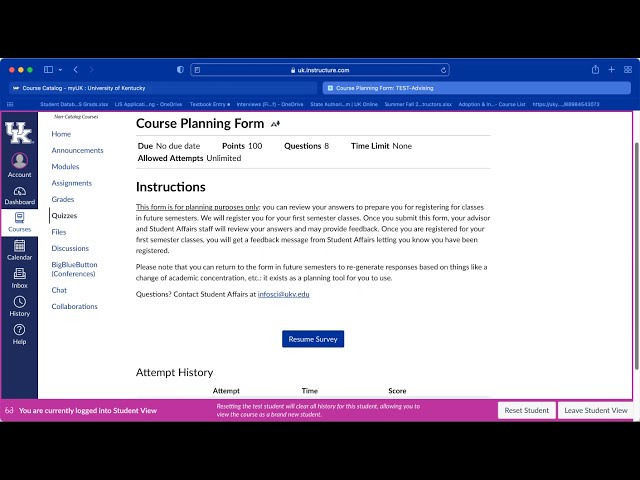Click the address bar showing uk.instructure.com

tap(320, 70)
